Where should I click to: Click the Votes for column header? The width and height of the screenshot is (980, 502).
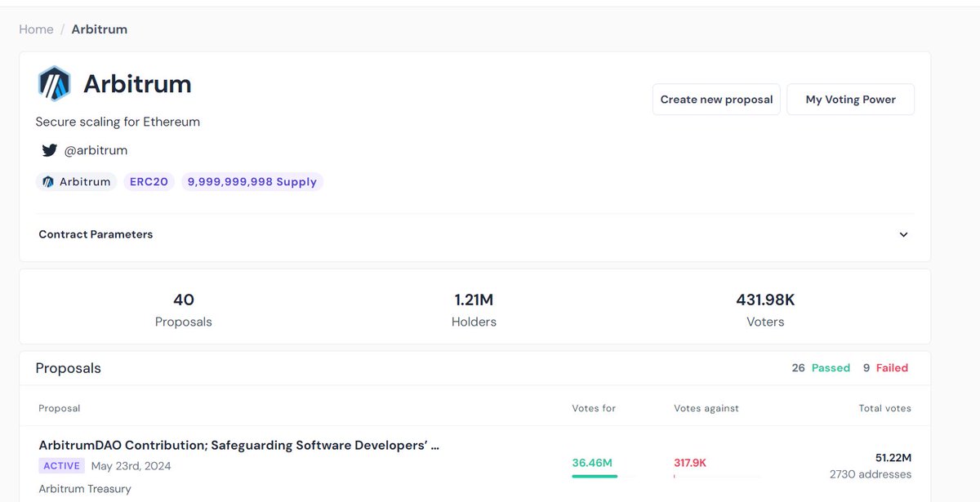point(594,408)
